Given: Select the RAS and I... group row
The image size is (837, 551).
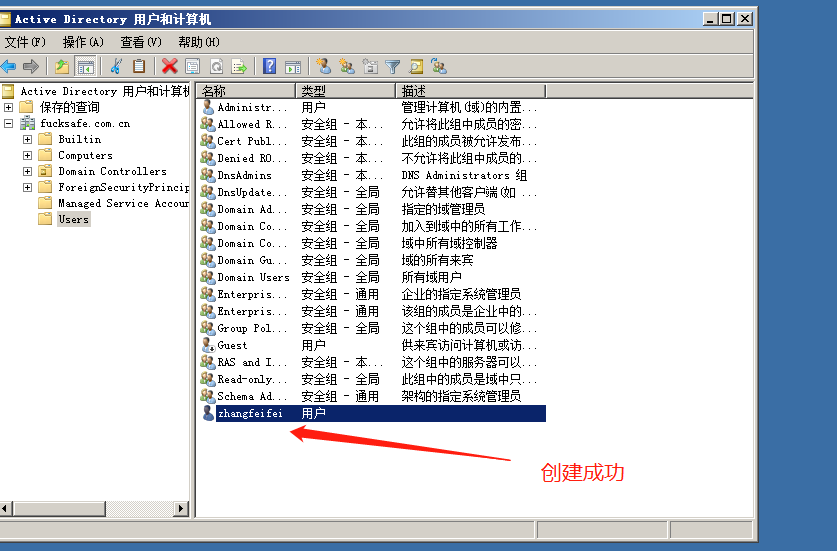Looking at the screenshot, I should click(x=372, y=363).
